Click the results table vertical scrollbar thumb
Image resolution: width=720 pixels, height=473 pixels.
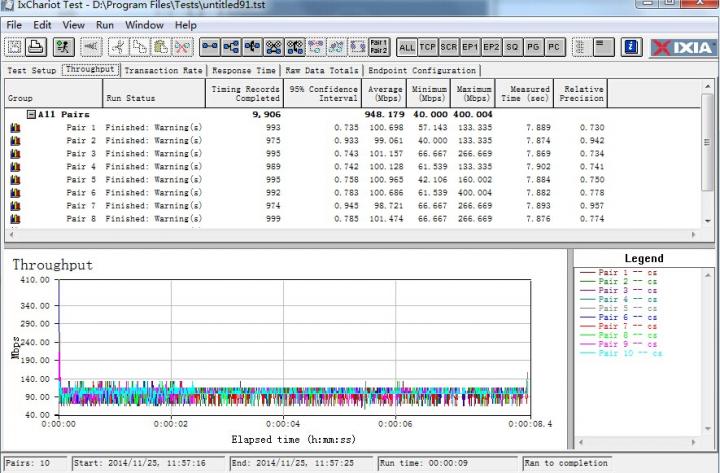click(x=708, y=142)
